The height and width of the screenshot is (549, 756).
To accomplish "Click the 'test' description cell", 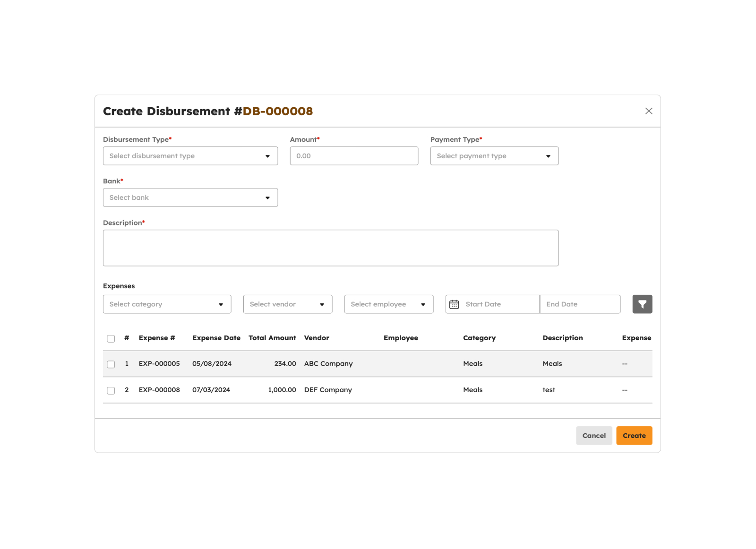I will (x=549, y=390).
